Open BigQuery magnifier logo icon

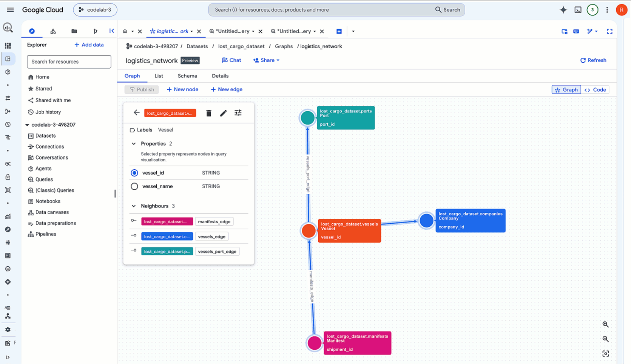(x=8, y=28)
